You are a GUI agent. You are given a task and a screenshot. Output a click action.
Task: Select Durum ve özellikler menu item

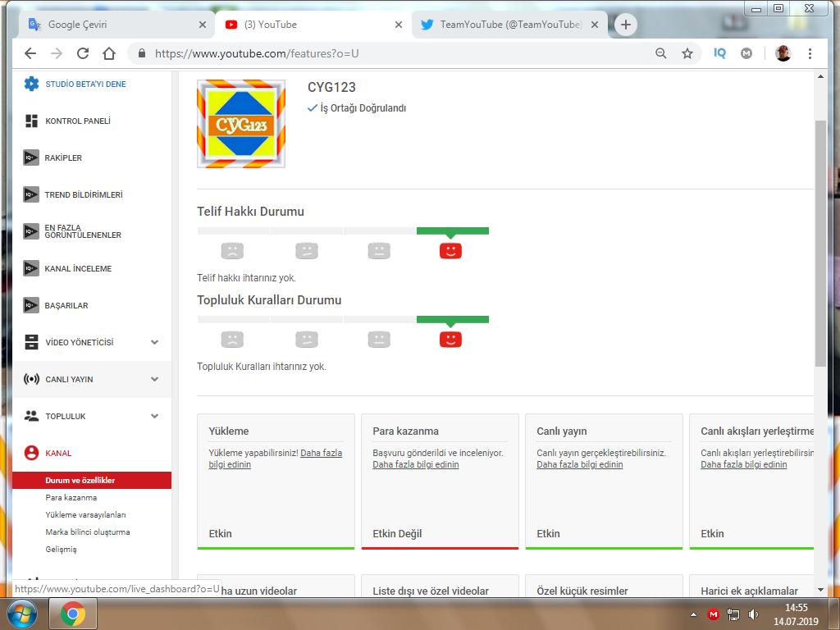coord(92,481)
